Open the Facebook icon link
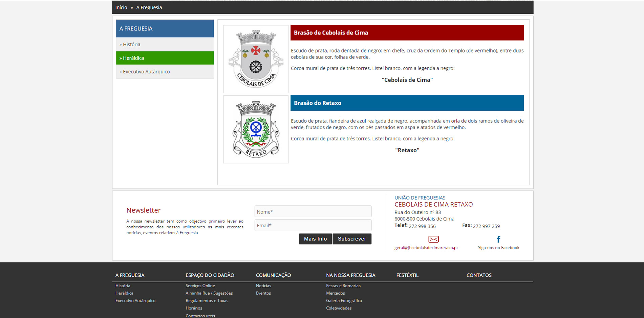Screen dimensions: 644x318 pos(498,239)
